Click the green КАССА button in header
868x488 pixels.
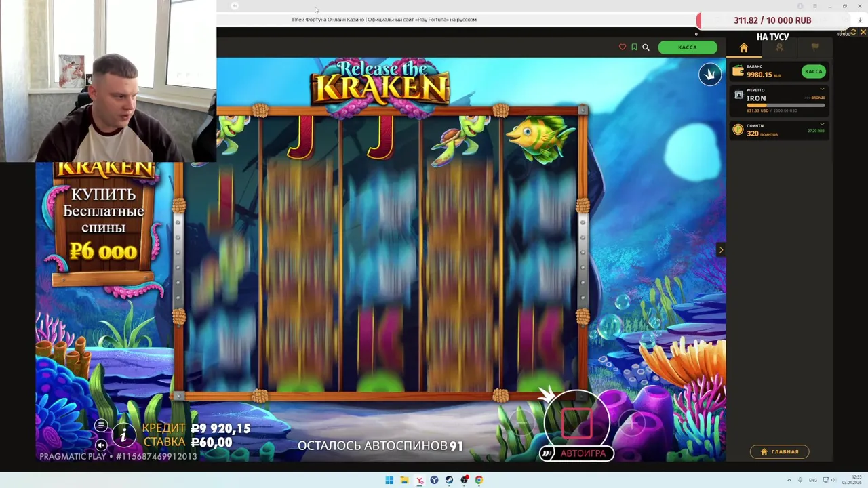pos(688,47)
